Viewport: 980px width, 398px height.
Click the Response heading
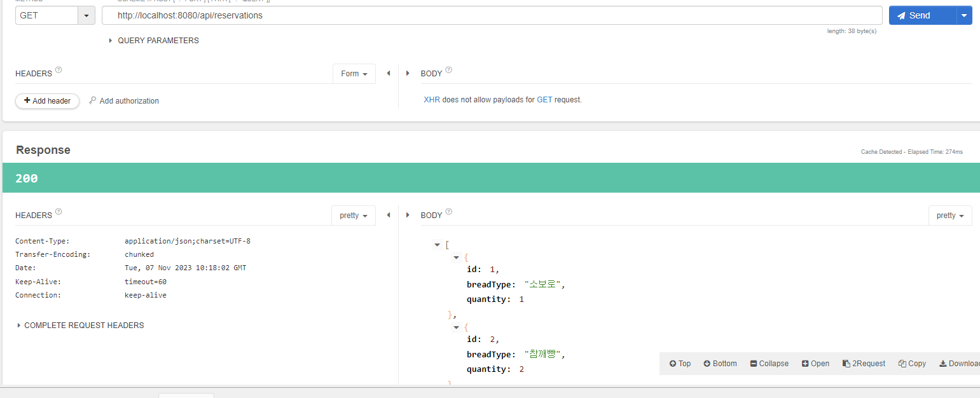43,150
